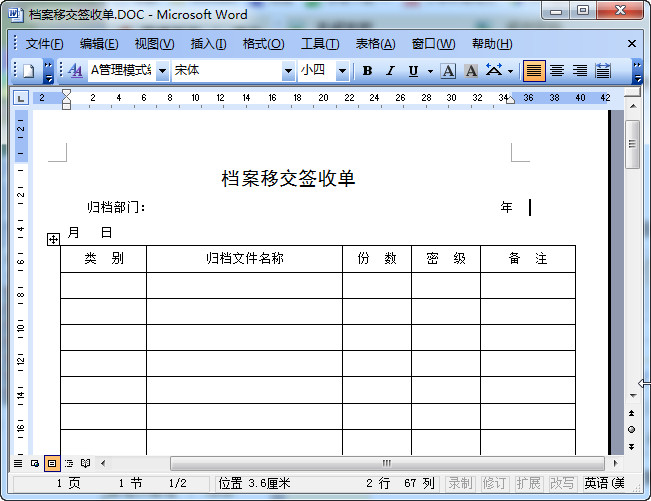The height and width of the screenshot is (501, 651).
Task: Open the underline style dropdown arrow
Action: click(x=430, y=71)
